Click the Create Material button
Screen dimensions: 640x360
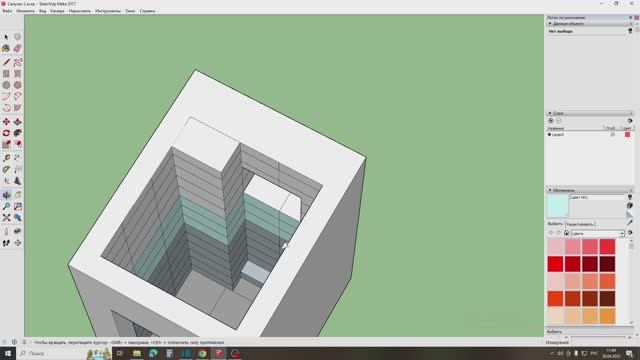pos(630,206)
